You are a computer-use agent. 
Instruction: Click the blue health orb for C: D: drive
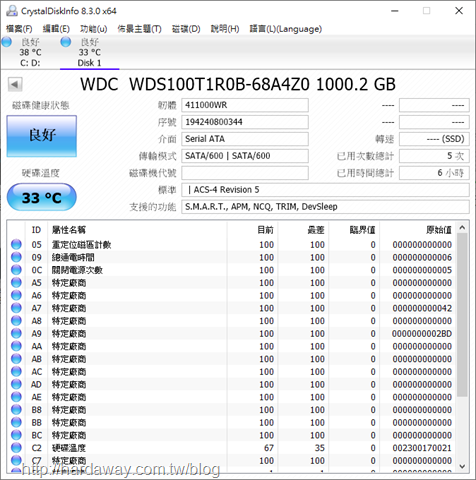pos(6,42)
